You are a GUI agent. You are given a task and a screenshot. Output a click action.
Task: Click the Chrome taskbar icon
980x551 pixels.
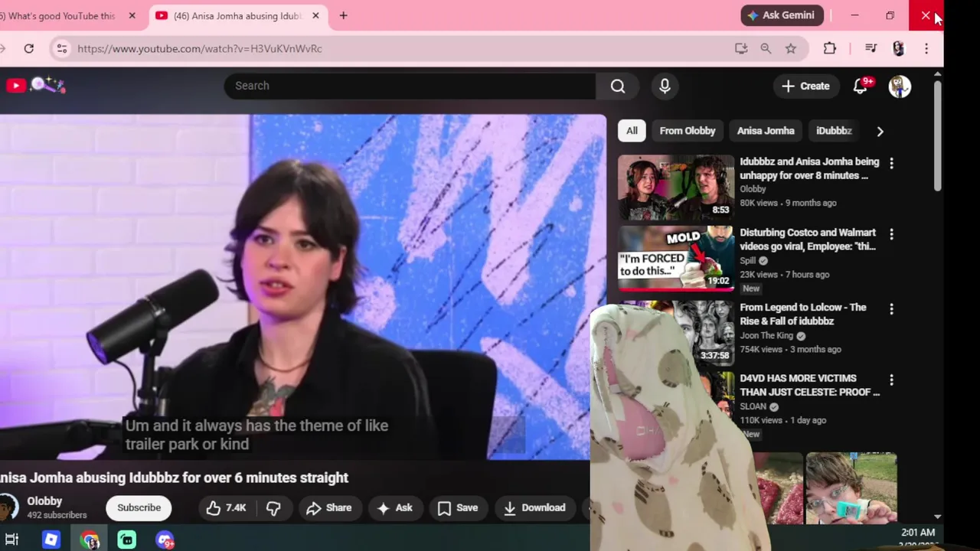pyautogui.click(x=90, y=540)
